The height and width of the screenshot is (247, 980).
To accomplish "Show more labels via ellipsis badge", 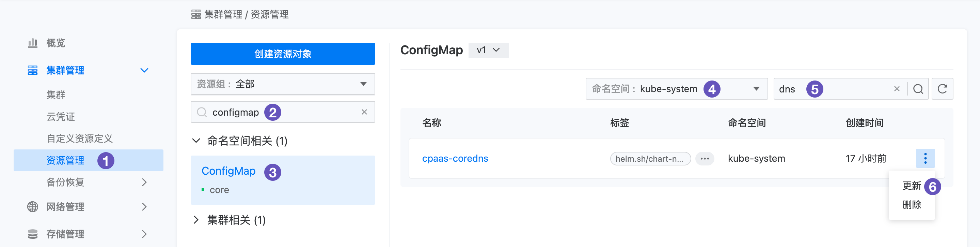I will [x=704, y=159].
